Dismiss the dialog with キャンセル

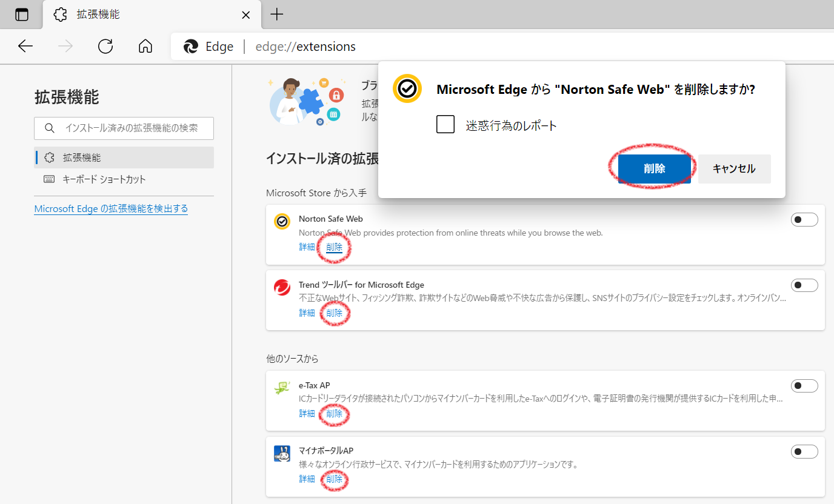click(x=734, y=169)
